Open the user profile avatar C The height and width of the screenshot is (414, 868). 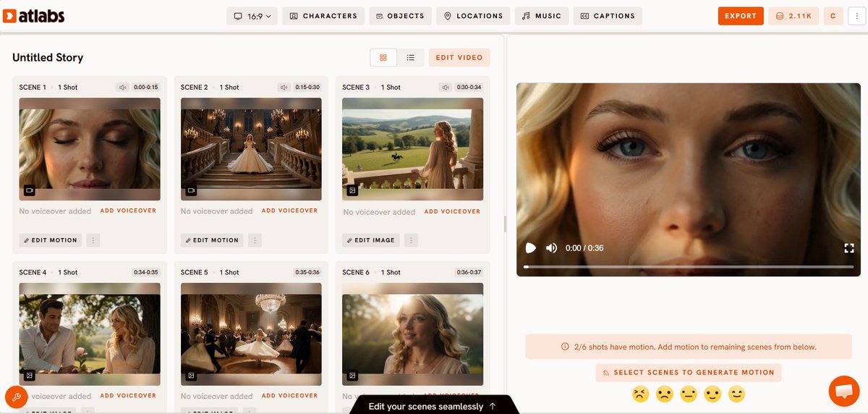click(x=833, y=16)
